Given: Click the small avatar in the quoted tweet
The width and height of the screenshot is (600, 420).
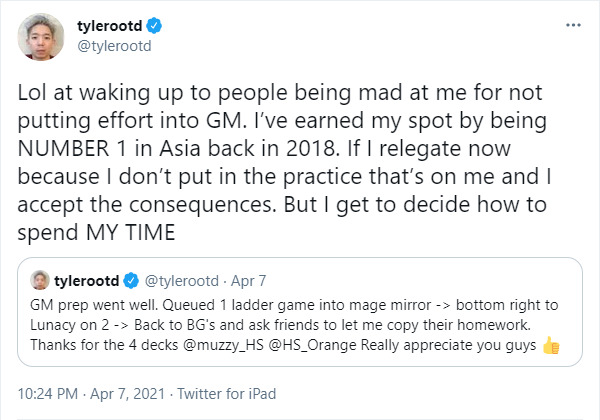Looking at the screenshot, I should (x=41, y=279).
